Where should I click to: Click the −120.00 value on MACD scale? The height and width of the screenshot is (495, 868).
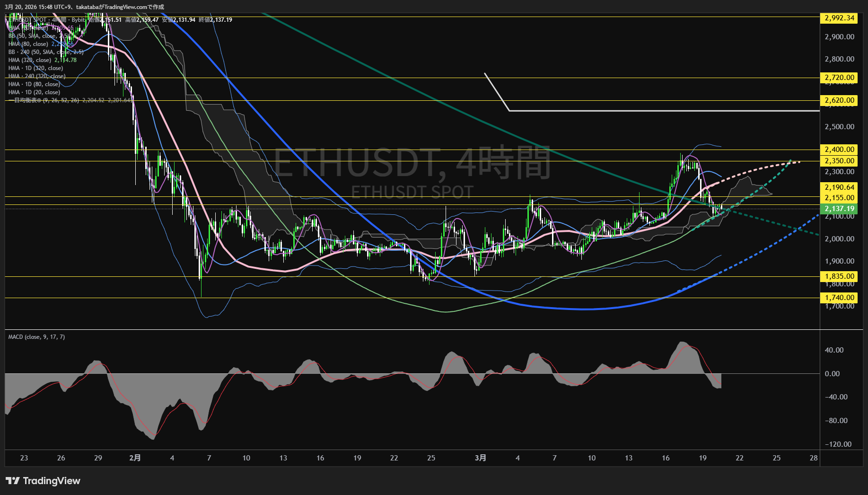838,444
